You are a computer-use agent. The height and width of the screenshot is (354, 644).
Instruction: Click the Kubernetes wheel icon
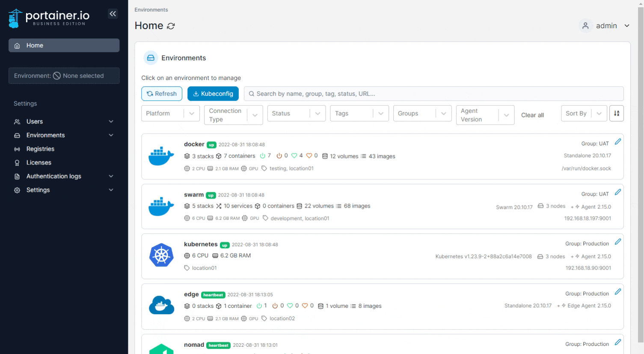pos(161,255)
